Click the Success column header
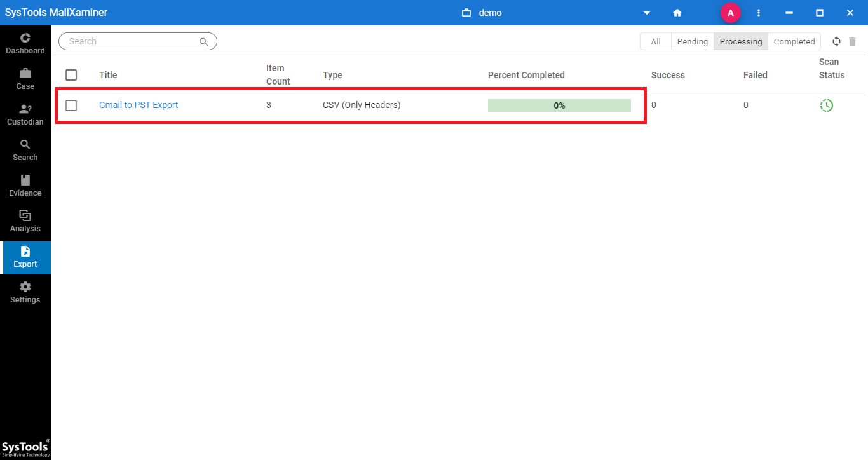This screenshot has width=868, height=460. tap(668, 75)
